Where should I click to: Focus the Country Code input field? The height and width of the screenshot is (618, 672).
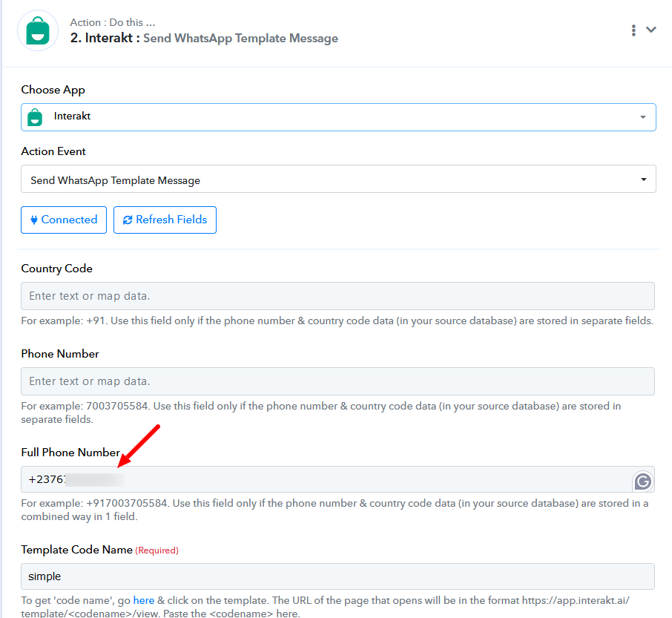(x=337, y=296)
